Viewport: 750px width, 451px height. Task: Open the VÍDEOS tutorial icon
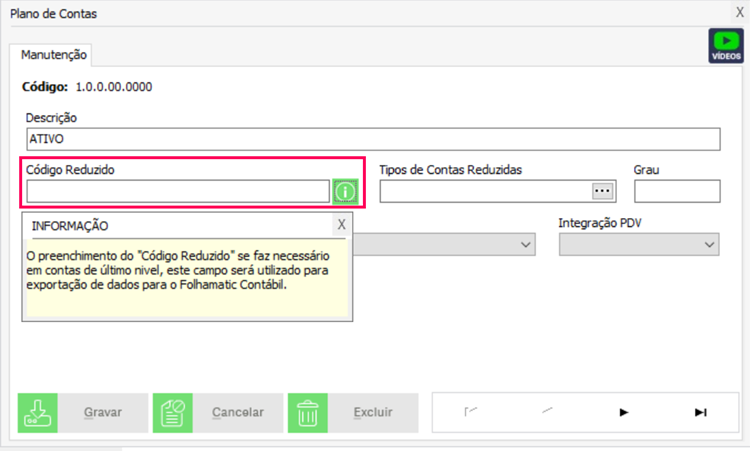(x=725, y=45)
